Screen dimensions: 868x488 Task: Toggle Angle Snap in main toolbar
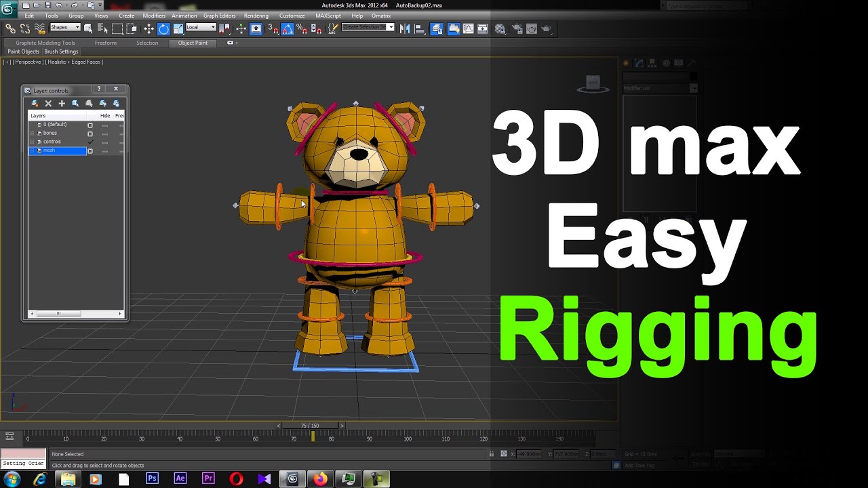click(288, 28)
